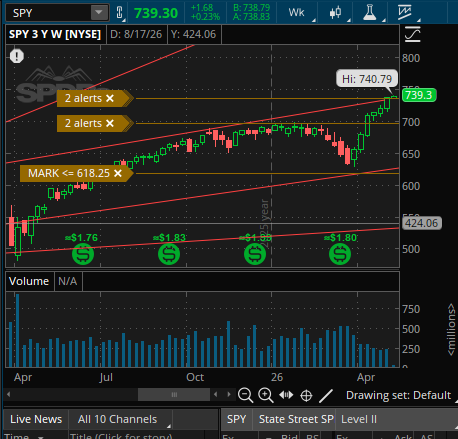The width and height of the screenshot is (458, 439).
Task: Remove the lower 2 alerts marker
Action: pos(110,123)
